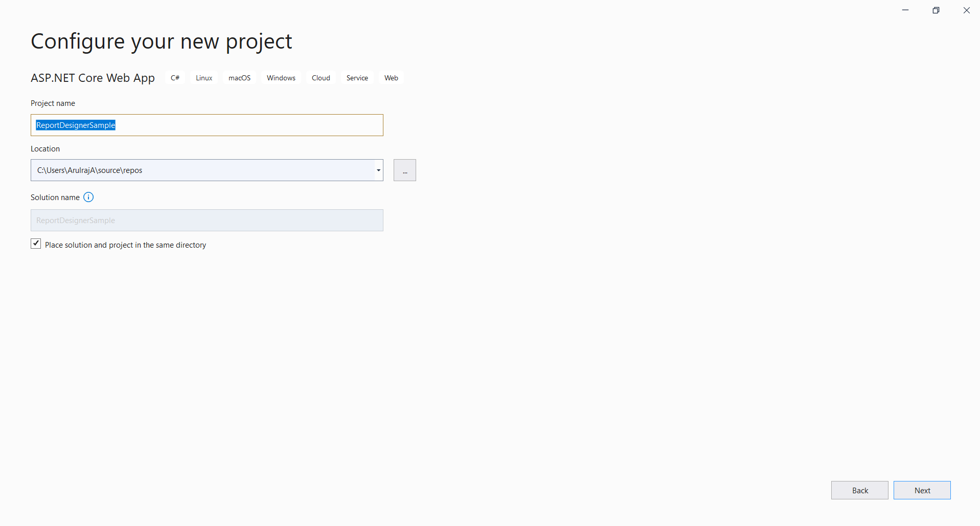Open the browse folder dialog for Location
Image resolution: width=980 pixels, height=526 pixels.
(404, 170)
